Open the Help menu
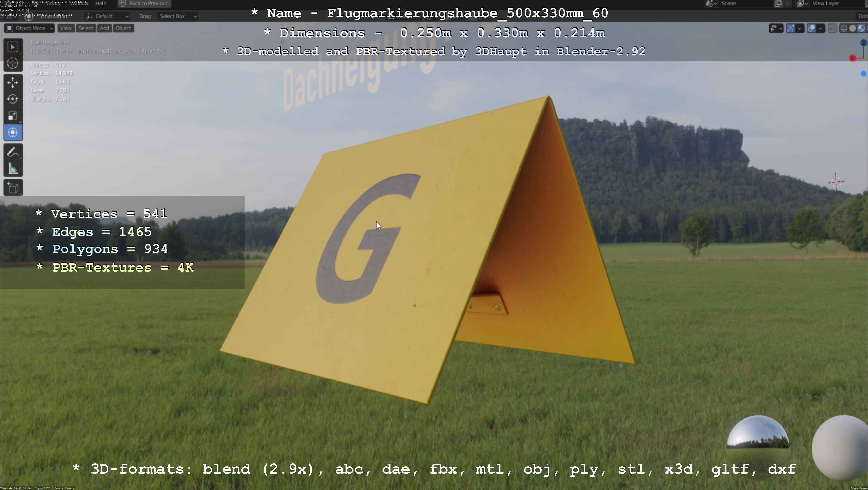 coord(101,3)
